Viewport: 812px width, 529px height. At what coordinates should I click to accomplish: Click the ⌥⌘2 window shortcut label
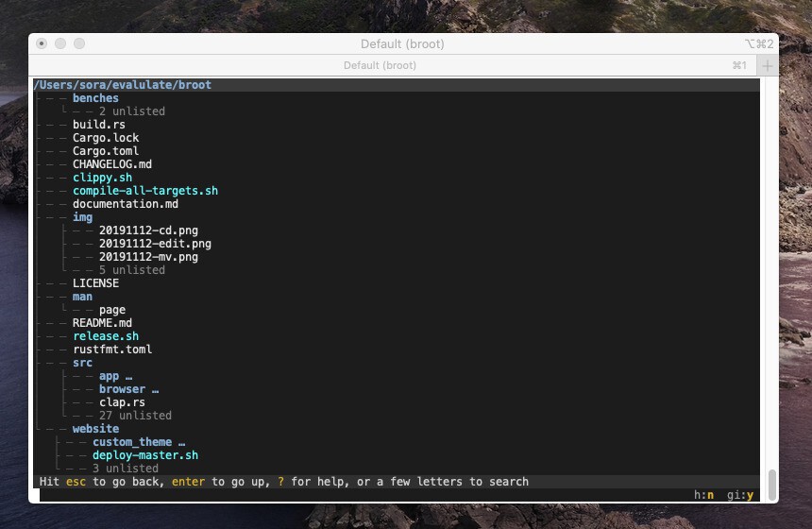coord(759,44)
